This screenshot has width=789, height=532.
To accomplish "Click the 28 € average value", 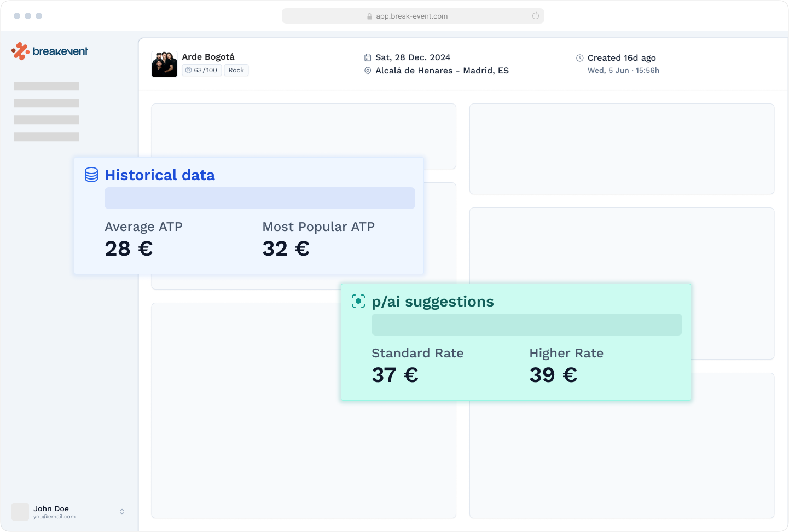I will tap(129, 249).
